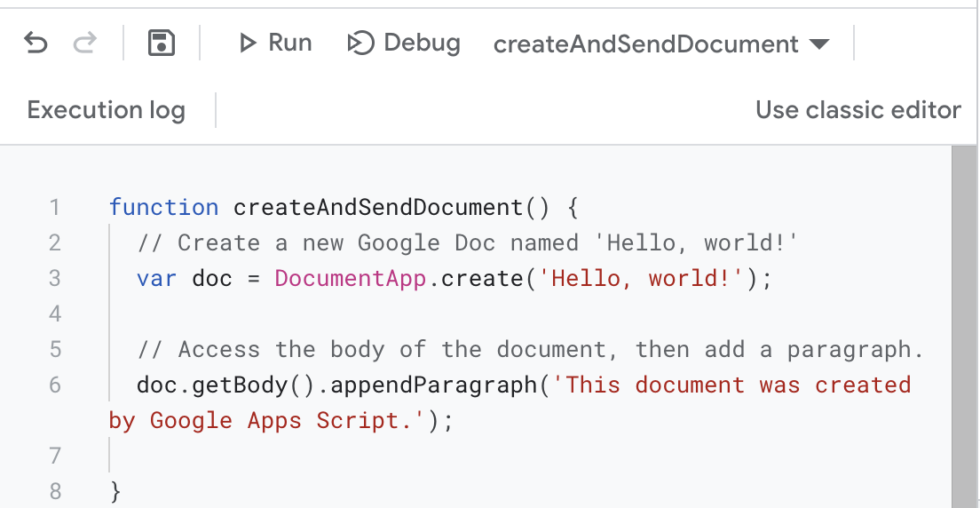Click line number 8 in the gutter
The image size is (980, 508).
pyautogui.click(x=54, y=491)
